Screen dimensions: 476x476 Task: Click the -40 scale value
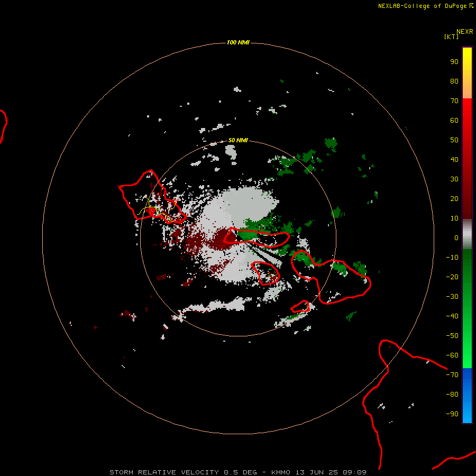click(x=452, y=316)
